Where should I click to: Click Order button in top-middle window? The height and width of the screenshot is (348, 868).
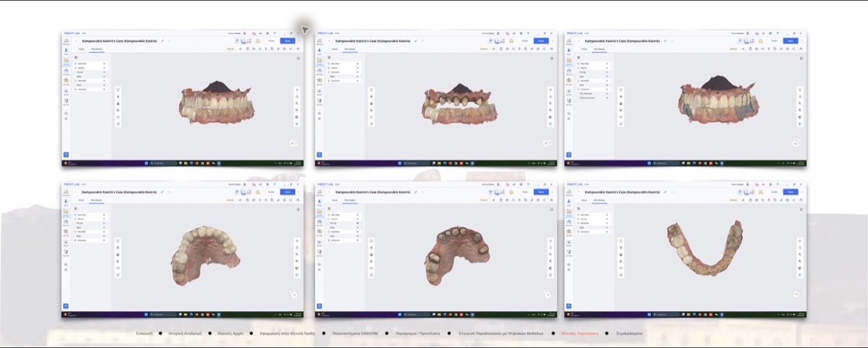[524, 41]
